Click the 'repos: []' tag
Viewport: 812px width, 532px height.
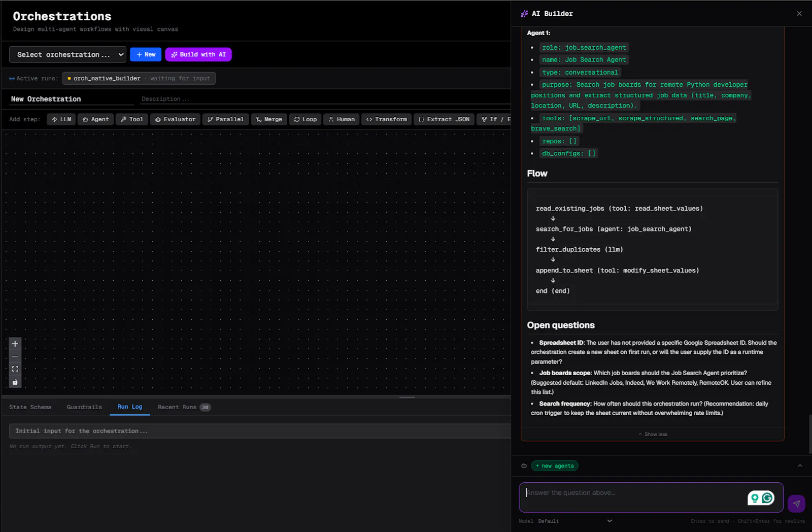pos(559,141)
